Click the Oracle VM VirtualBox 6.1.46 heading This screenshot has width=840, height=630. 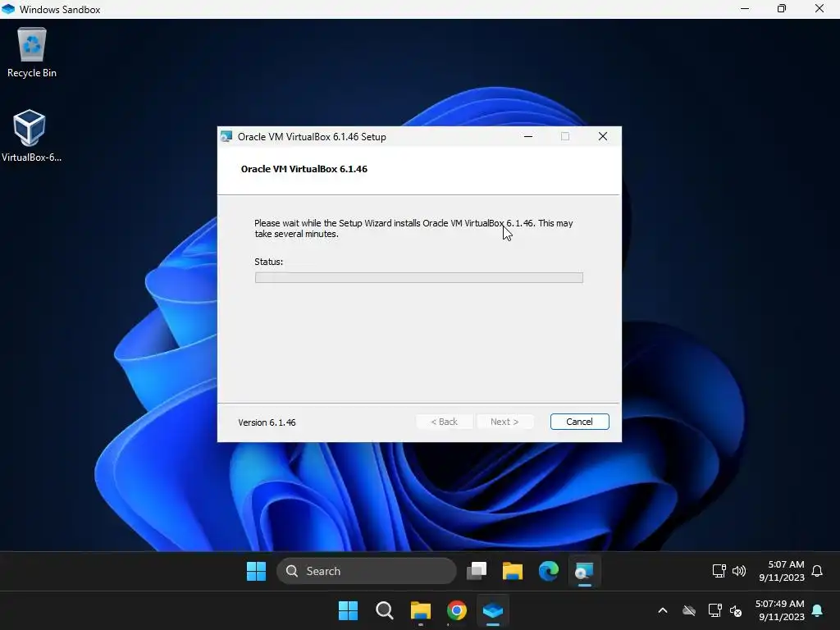coord(304,169)
